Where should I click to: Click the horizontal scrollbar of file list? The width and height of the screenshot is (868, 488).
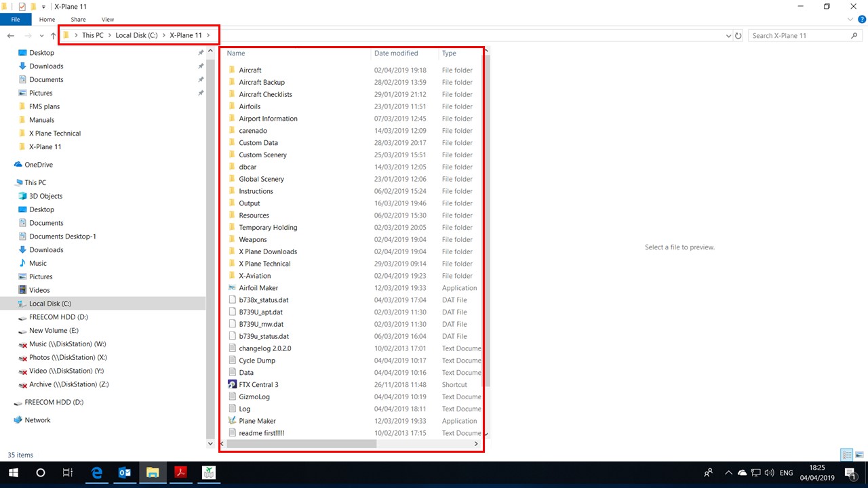[x=302, y=443]
